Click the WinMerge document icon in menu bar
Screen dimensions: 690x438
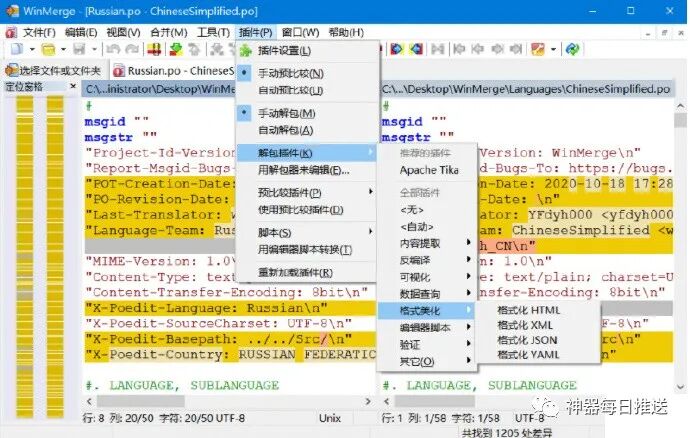tap(11, 32)
